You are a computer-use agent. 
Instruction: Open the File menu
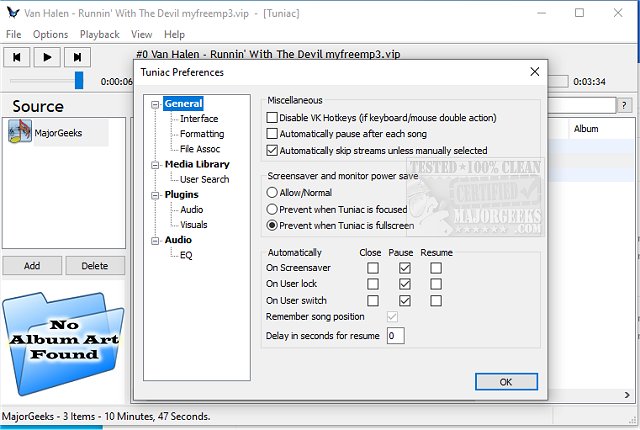[x=13, y=34]
